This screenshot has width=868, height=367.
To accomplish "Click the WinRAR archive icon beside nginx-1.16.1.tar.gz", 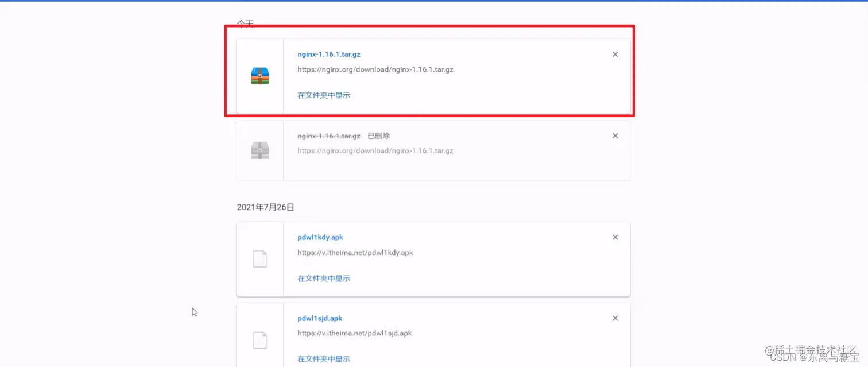I will coord(259,75).
